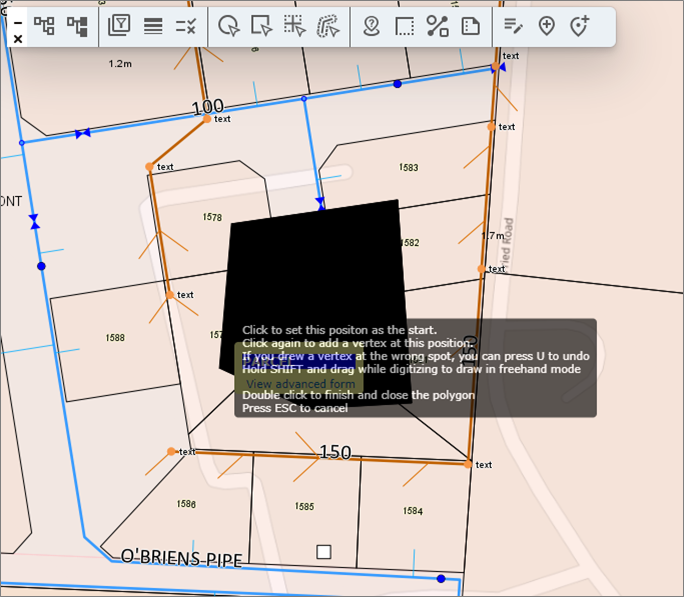Click the add location pin icon

tap(546, 27)
